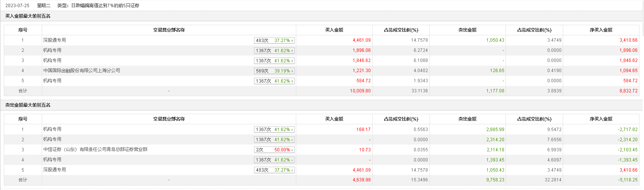
Task: Click the 买入金额 header in the top table
Action: (x=334, y=30)
